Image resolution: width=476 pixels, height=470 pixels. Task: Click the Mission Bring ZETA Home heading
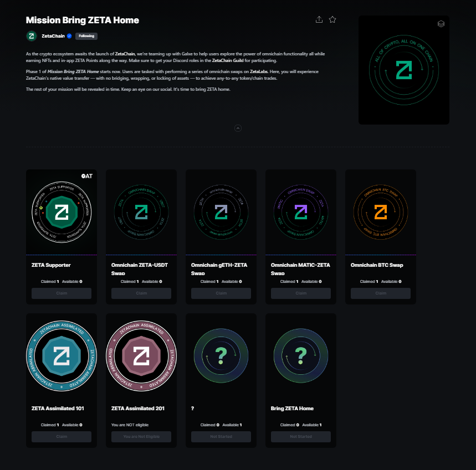pos(82,20)
